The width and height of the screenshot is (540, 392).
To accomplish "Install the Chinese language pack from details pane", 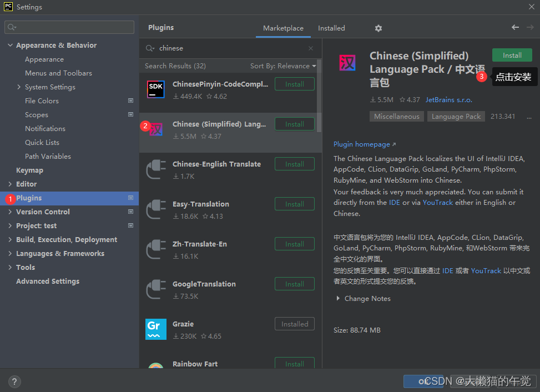I will pyautogui.click(x=512, y=55).
